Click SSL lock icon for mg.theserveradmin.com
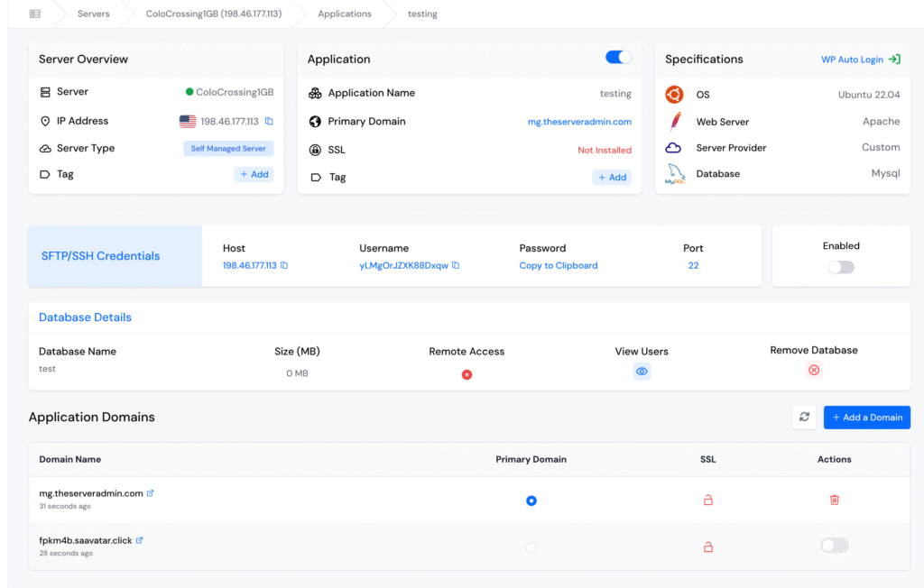924x588 pixels. point(708,500)
